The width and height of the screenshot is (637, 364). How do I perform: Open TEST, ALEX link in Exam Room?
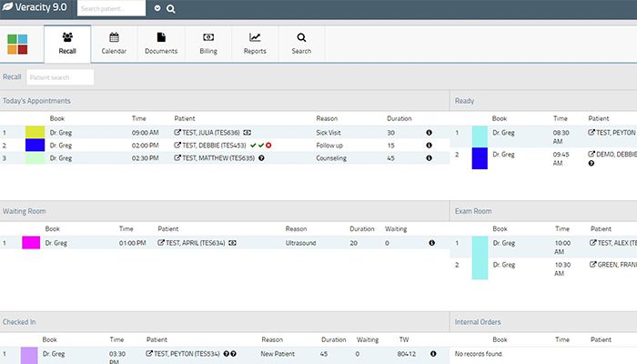pos(613,243)
